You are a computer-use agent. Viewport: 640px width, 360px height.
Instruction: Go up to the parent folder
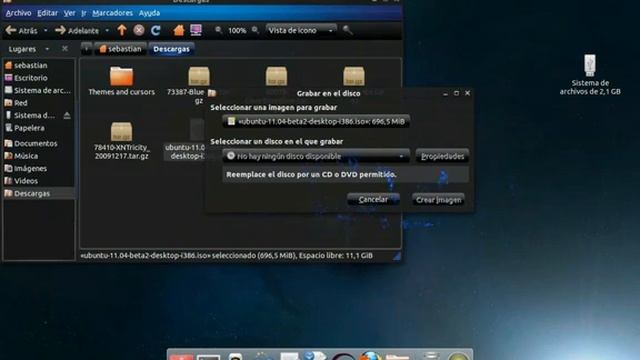click(x=122, y=30)
